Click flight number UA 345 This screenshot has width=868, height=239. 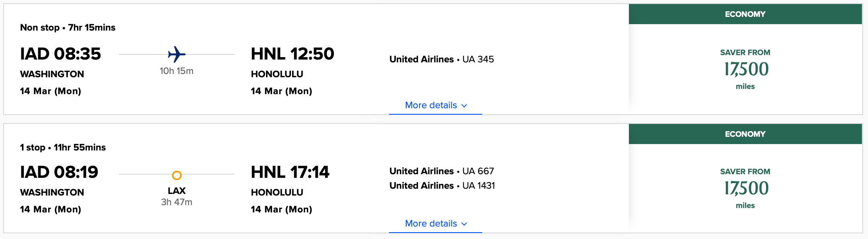click(x=479, y=59)
